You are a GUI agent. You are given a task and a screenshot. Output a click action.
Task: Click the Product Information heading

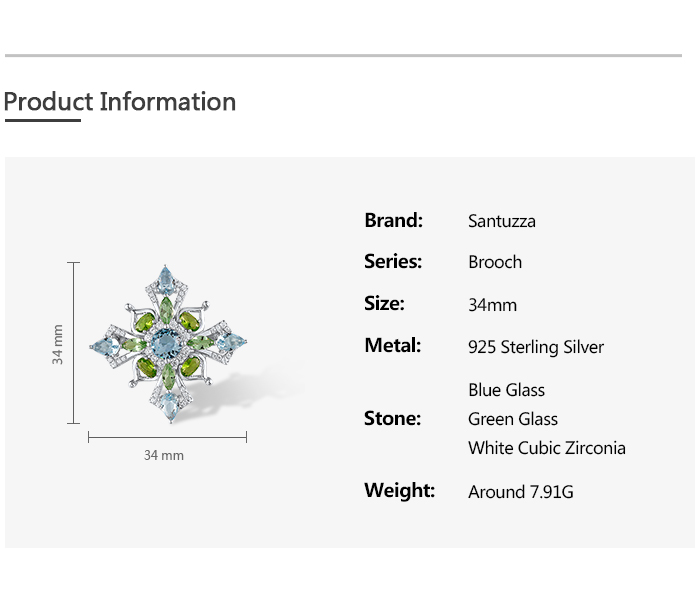pyautogui.click(x=120, y=102)
